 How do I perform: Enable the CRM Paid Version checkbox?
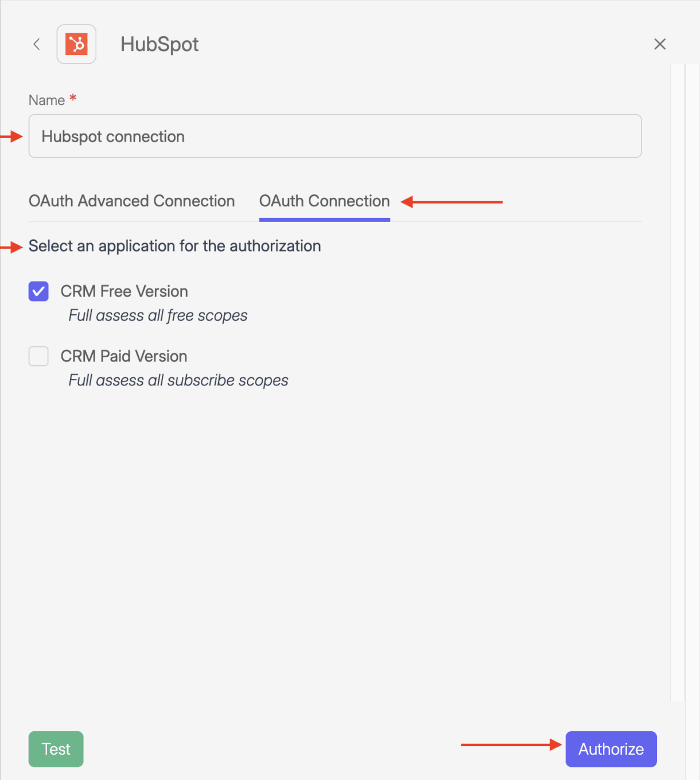38,356
